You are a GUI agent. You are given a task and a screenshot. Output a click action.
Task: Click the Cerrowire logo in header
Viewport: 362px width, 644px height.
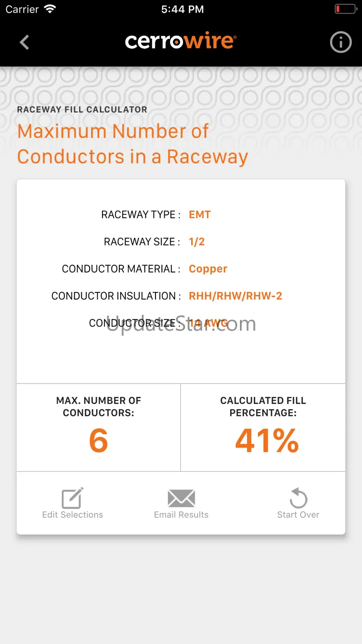(181, 42)
